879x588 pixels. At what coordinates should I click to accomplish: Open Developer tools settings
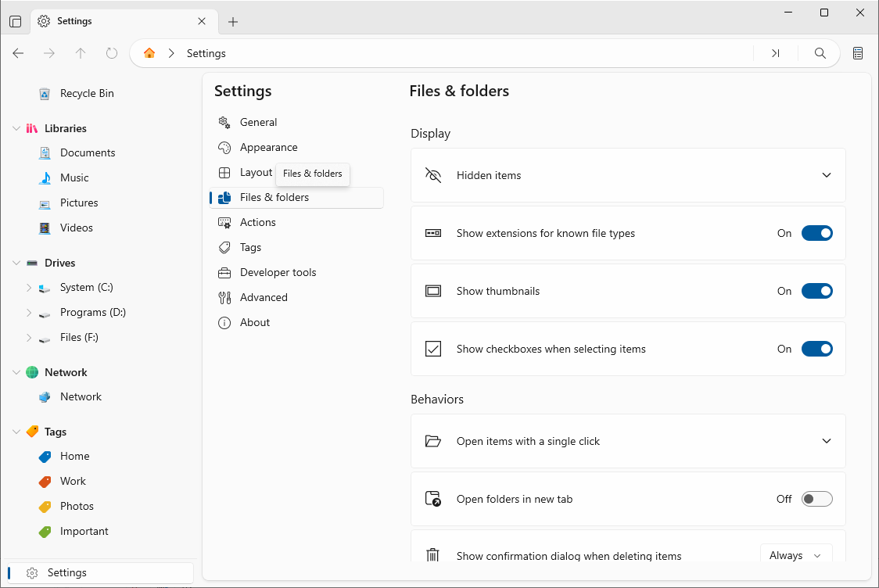pyautogui.click(x=296, y=272)
